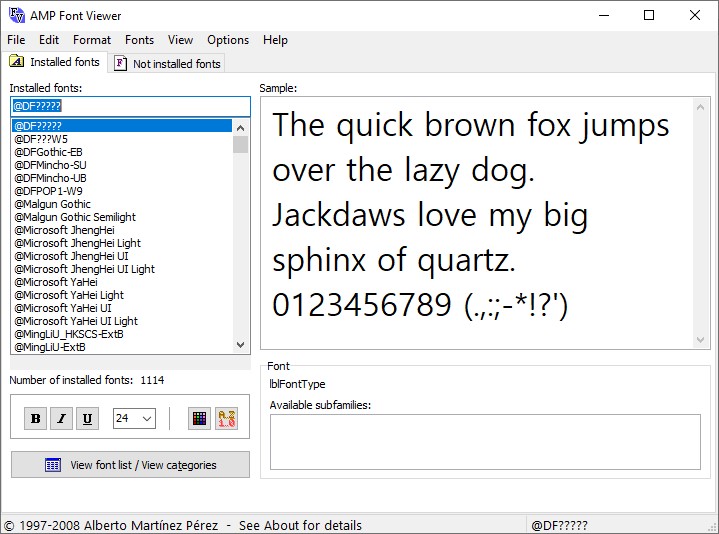
Task: Open the Fonts menu
Action: [x=139, y=40]
